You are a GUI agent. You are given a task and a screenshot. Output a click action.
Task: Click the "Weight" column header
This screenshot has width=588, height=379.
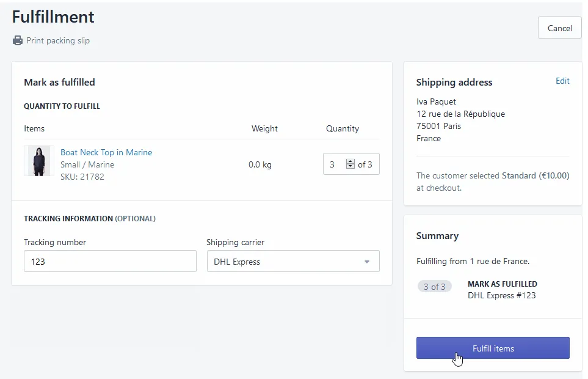264,129
